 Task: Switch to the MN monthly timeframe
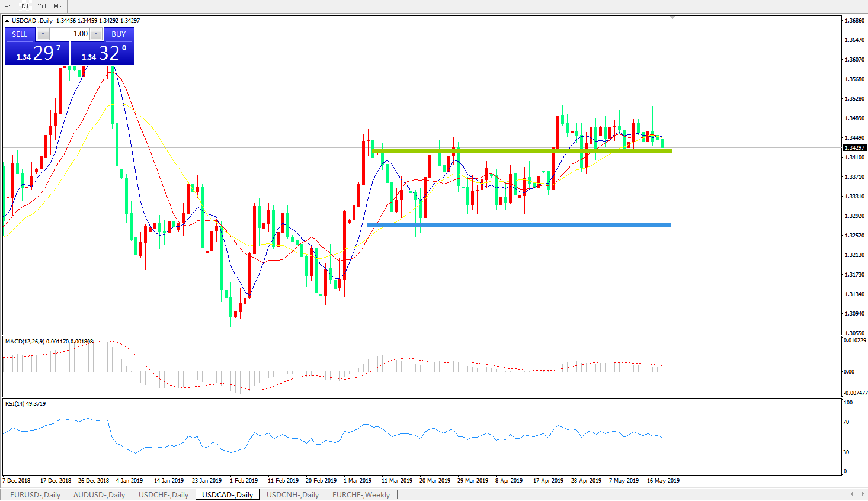point(58,6)
